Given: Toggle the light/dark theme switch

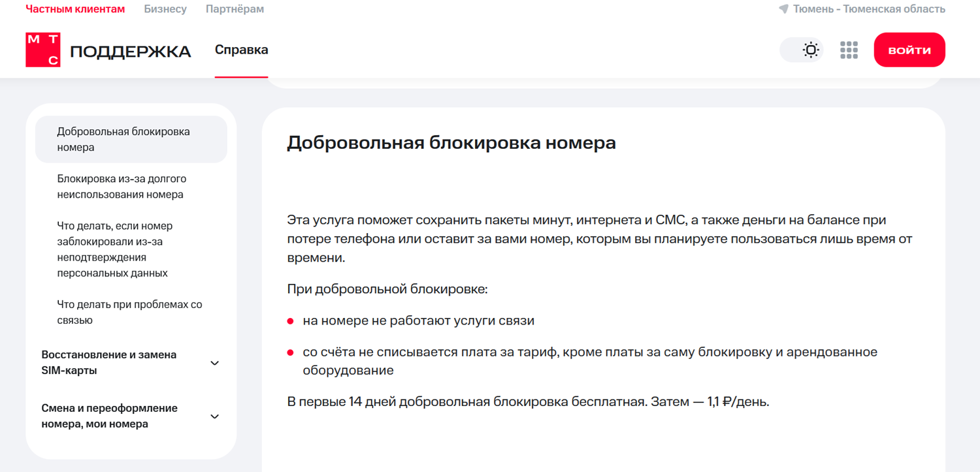Looking at the screenshot, I should pyautogui.click(x=802, y=50).
